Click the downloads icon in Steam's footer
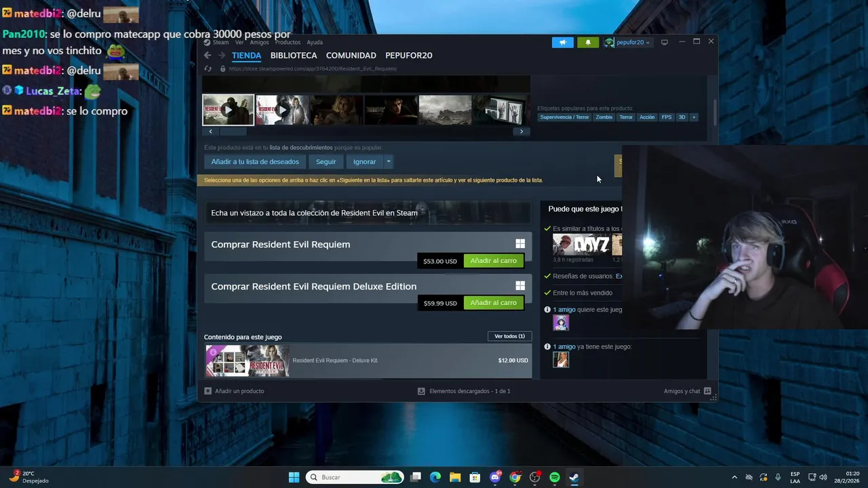Screen dimensions: 868x488 click(x=421, y=391)
